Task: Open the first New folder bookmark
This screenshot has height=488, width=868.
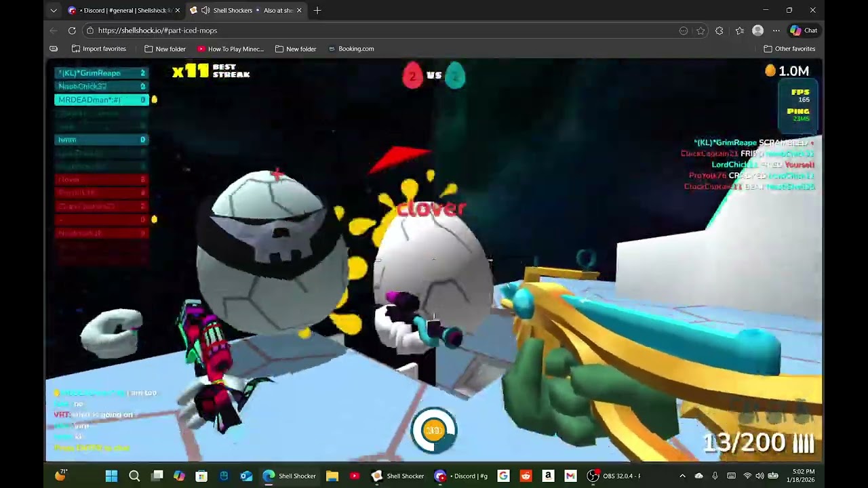Action: 165,49
